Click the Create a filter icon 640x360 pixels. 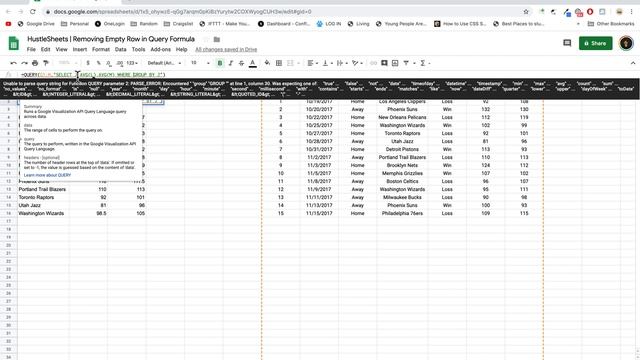[x=406, y=63]
